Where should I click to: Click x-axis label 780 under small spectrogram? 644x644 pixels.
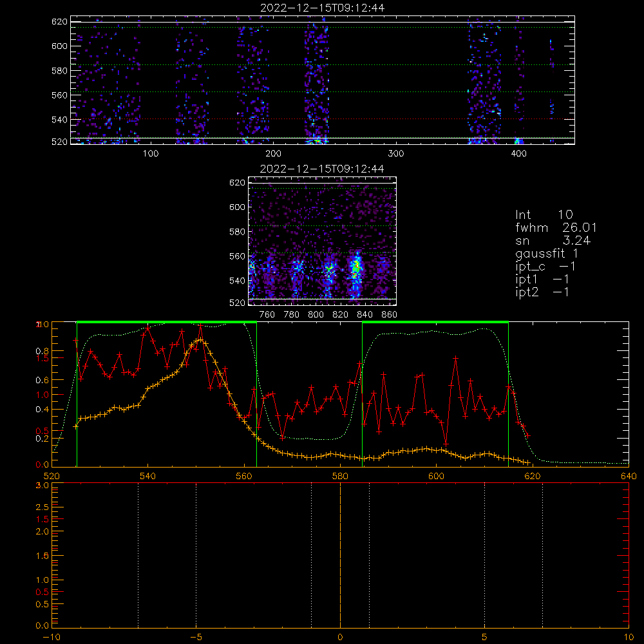(292, 315)
